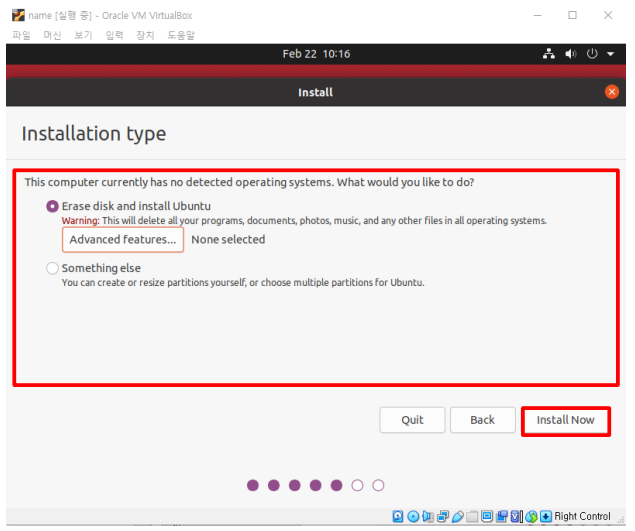Click the Installation type heading
Screen dimensions: 635x531
(x=94, y=134)
